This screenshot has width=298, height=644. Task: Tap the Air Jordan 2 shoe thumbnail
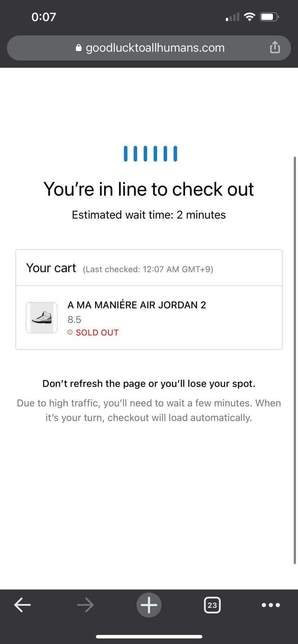pos(42,318)
